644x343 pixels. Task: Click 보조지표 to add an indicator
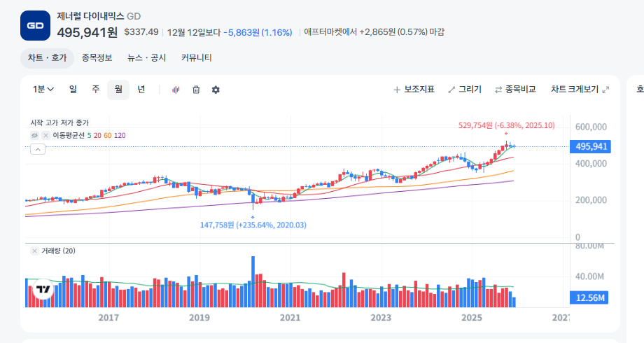pos(414,90)
